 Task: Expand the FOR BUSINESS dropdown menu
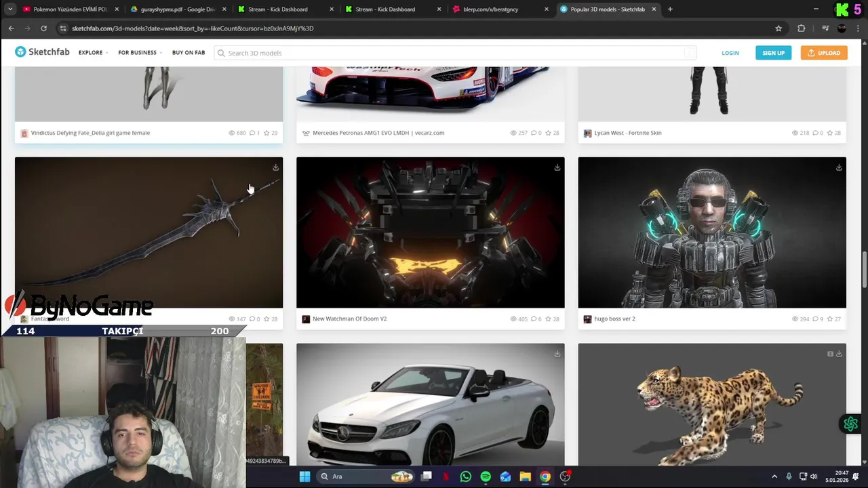pos(140,53)
